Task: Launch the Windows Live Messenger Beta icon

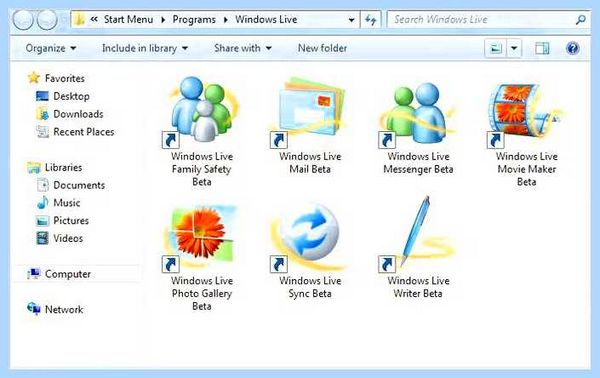Action: [x=418, y=113]
